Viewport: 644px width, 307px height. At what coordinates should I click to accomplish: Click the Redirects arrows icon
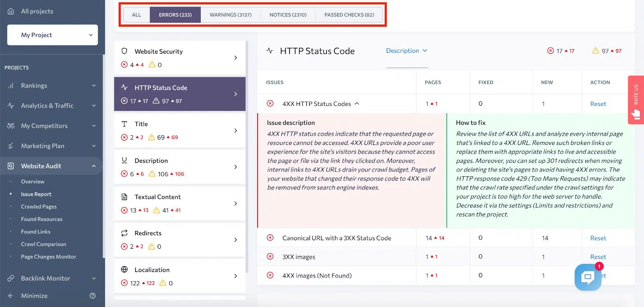click(124, 233)
